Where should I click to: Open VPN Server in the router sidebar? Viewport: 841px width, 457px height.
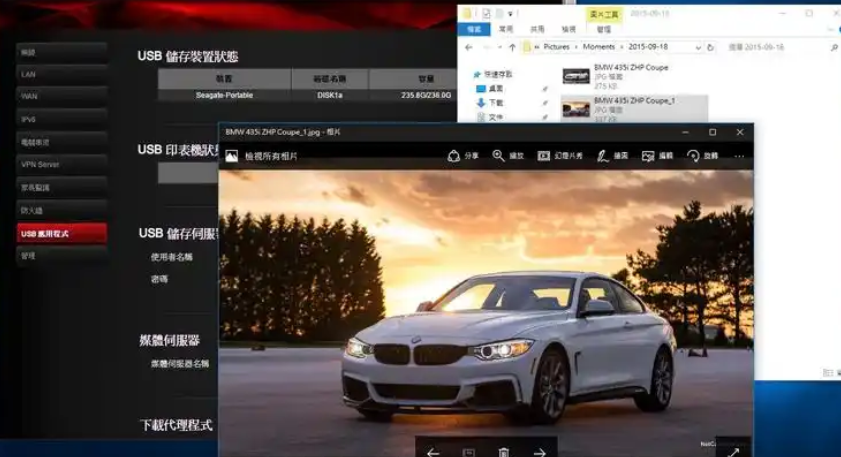click(x=62, y=165)
